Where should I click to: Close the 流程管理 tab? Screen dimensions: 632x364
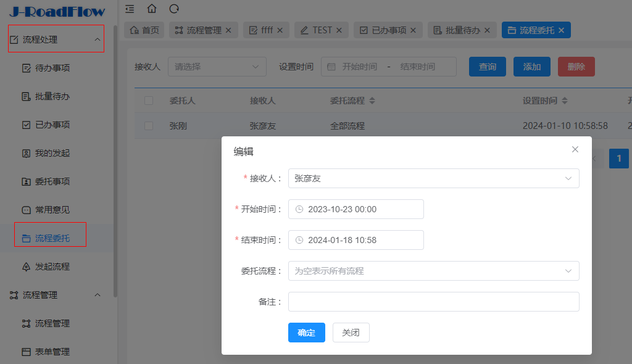[x=228, y=30]
